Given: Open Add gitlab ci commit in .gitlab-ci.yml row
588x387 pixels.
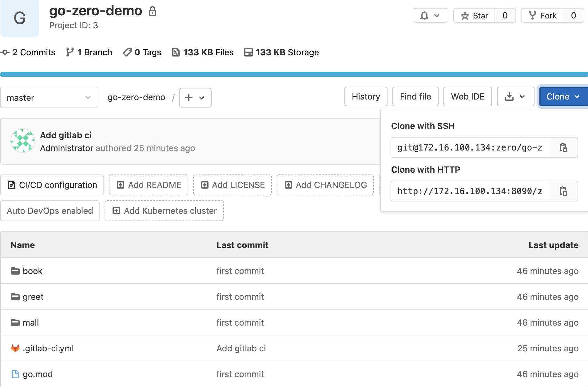Looking at the screenshot, I should click(x=241, y=348).
